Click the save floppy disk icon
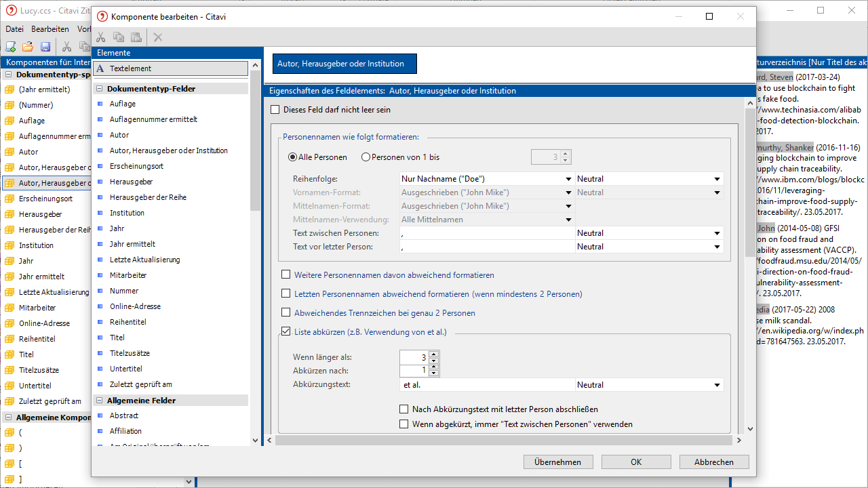This screenshot has height=488, width=868. [x=45, y=47]
